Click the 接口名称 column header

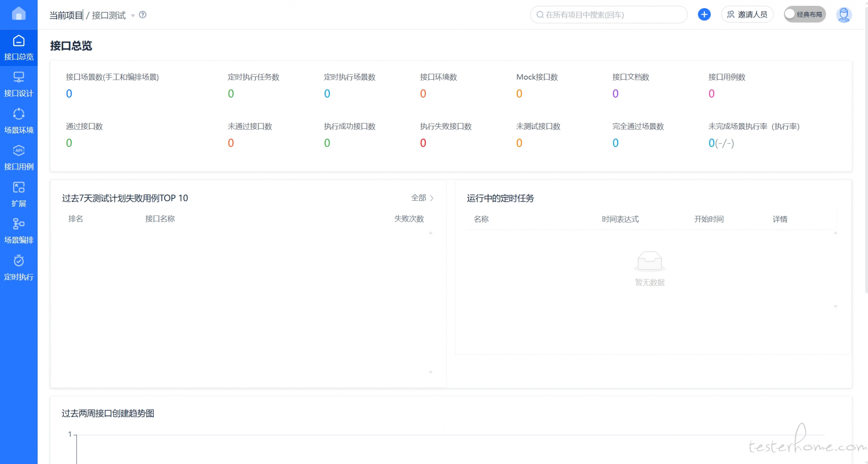160,219
